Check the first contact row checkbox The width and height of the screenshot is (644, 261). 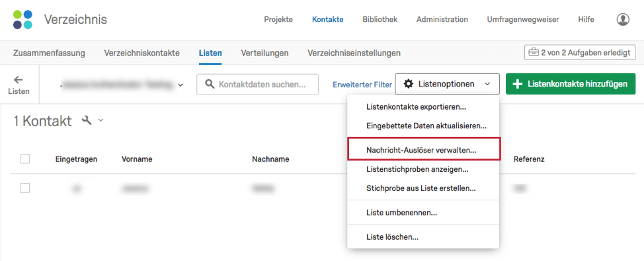click(25, 188)
